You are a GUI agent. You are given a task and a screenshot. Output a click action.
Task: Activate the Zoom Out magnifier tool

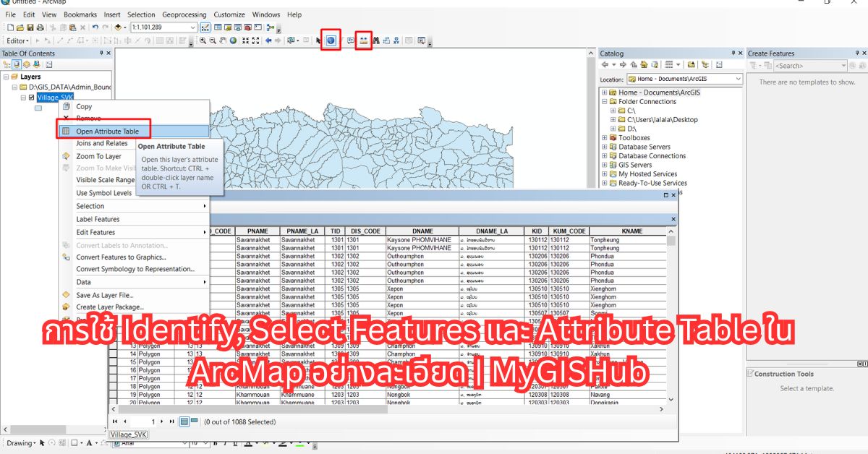[x=213, y=40]
